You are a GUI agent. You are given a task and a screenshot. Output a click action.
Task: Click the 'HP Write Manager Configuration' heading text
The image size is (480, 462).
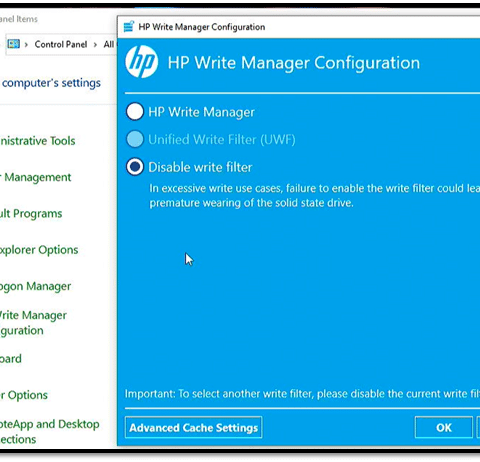tap(294, 63)
